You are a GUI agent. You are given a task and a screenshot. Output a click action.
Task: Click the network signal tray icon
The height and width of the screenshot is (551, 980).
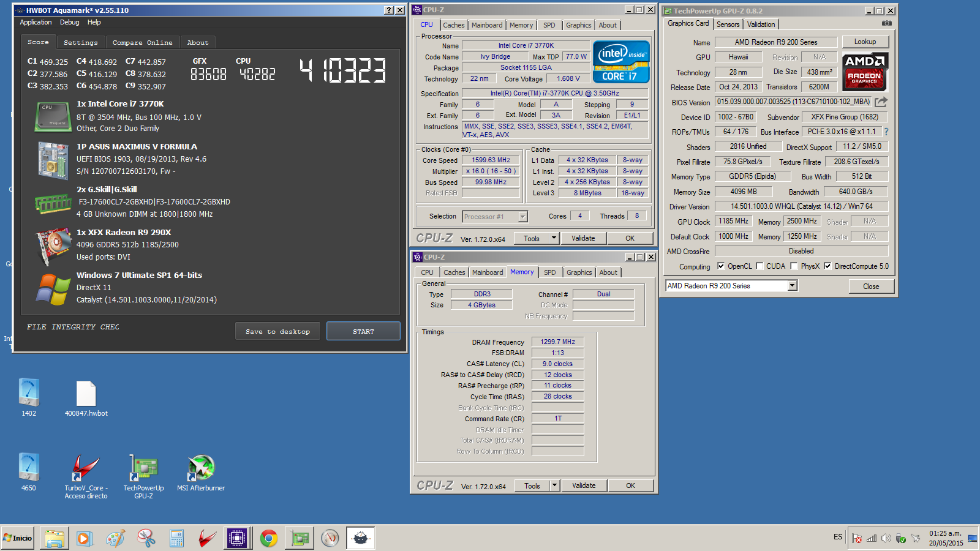pos(872,538)
